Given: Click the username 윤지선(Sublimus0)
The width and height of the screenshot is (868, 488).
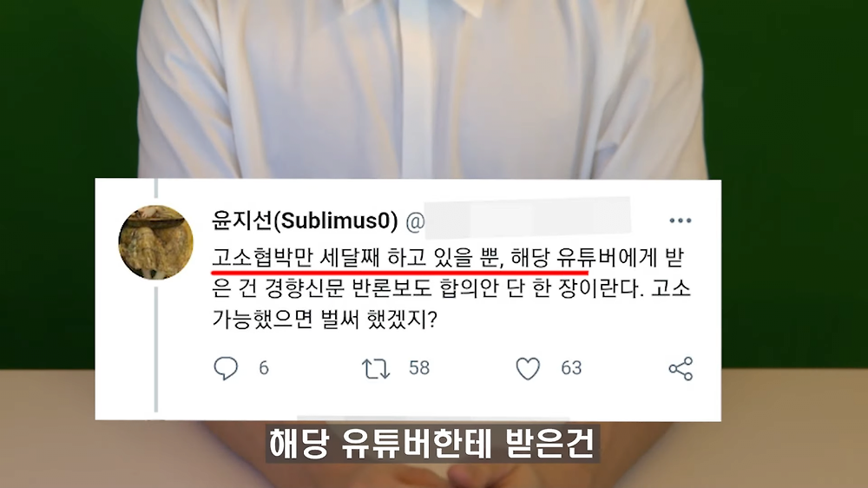Looking at the screenshot, I should click(305, 221).
